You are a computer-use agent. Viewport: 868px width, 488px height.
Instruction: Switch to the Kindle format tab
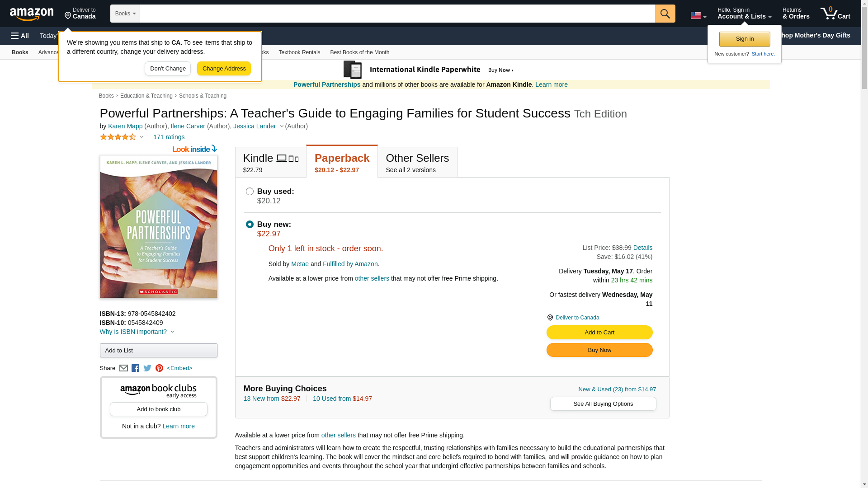(x=270, y=163)
